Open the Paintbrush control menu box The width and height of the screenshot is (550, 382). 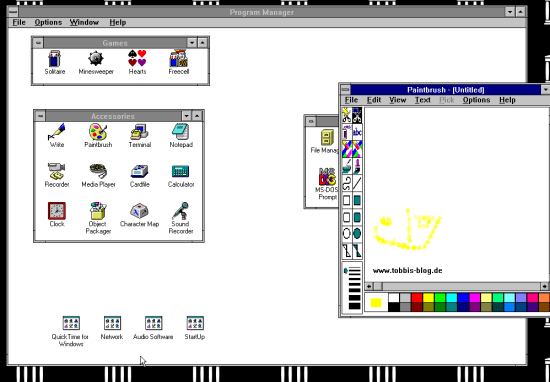pyautogui.click(x=346, y=89)
